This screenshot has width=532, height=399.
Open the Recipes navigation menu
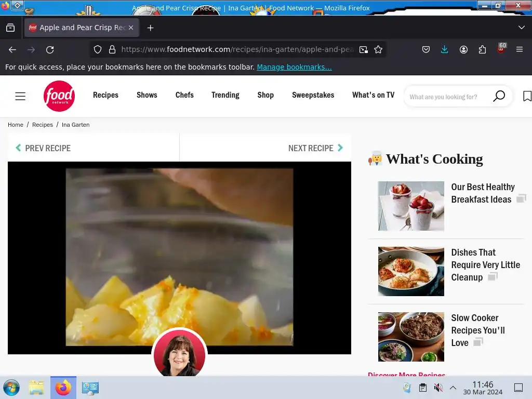[105, 95]
